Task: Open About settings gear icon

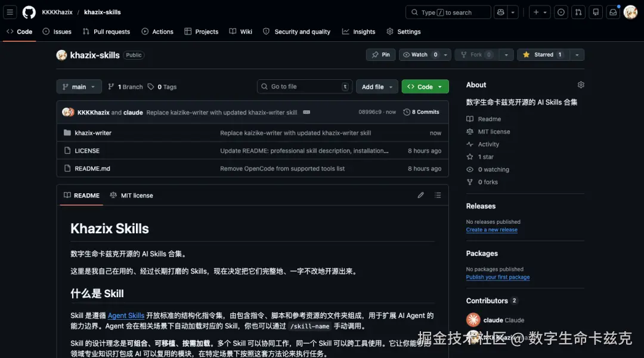Action: 581,85
